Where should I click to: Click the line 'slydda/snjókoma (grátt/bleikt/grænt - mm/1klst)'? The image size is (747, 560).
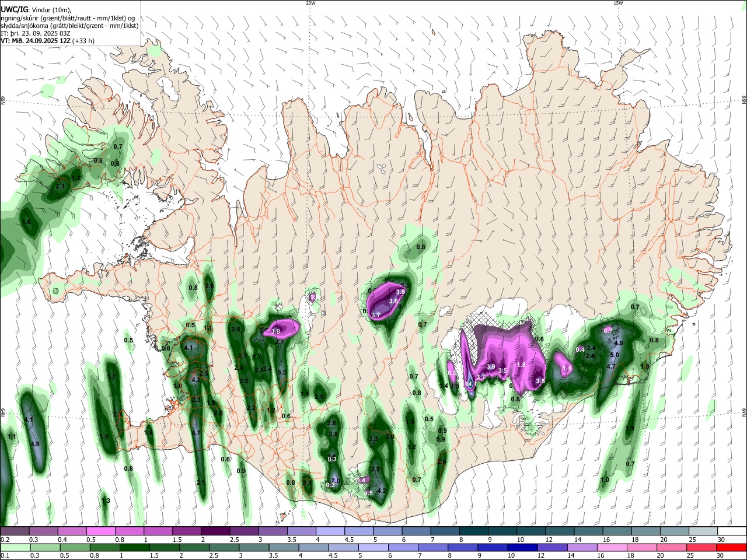pyautogui.click(x=69, y=26)
